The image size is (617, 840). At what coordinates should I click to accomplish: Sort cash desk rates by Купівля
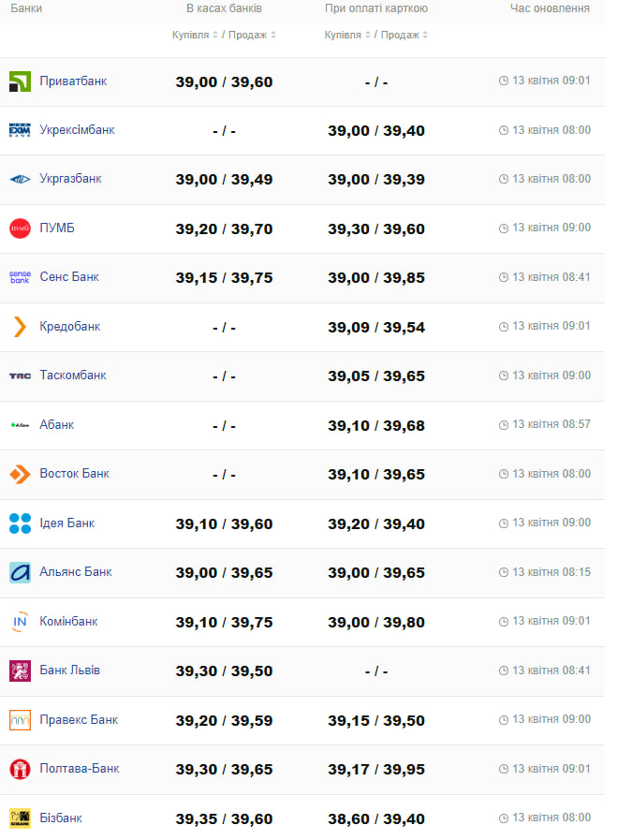click(195, 36)
